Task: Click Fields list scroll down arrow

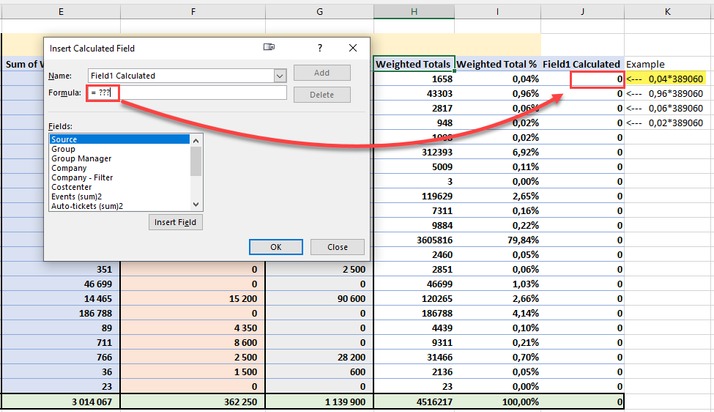Action: pos(196,204)
